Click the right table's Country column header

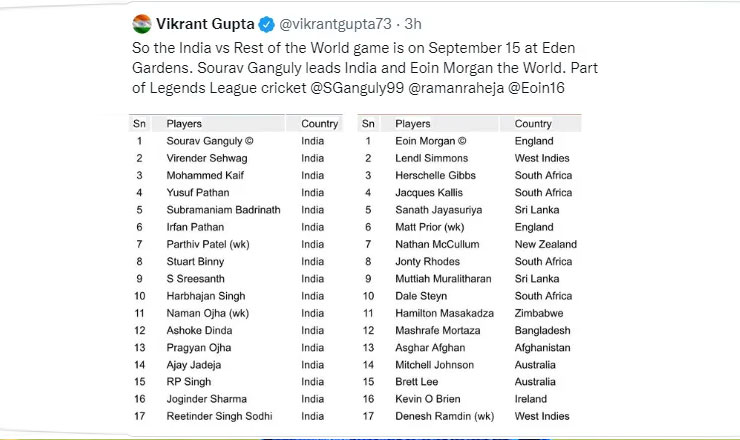(x=533, y=124)
